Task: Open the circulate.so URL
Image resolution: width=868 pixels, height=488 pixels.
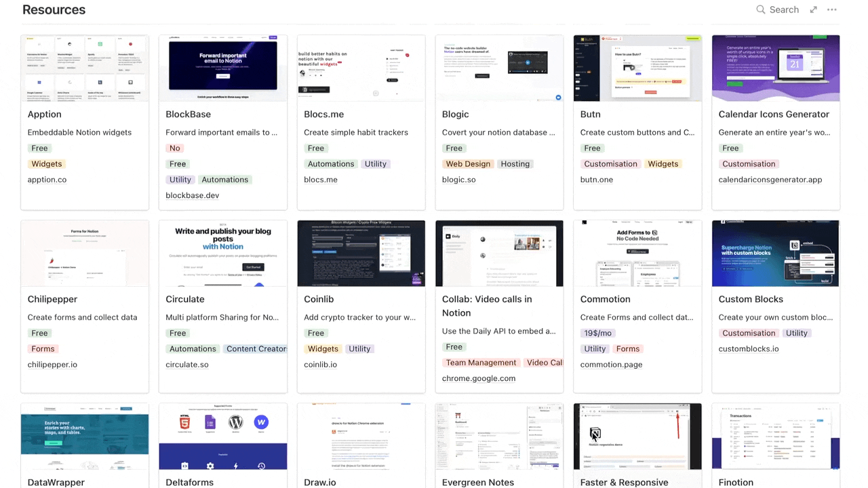Action: (187, 365)
